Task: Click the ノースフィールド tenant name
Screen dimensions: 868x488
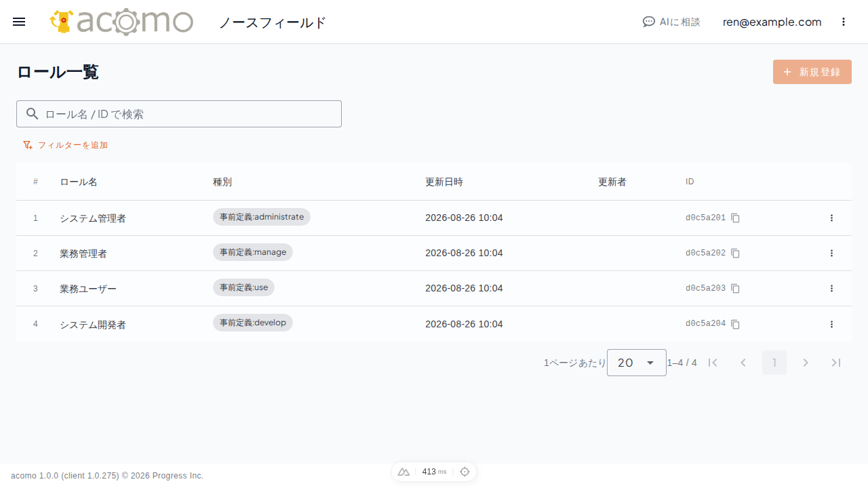Action: [x=273, y=22]
